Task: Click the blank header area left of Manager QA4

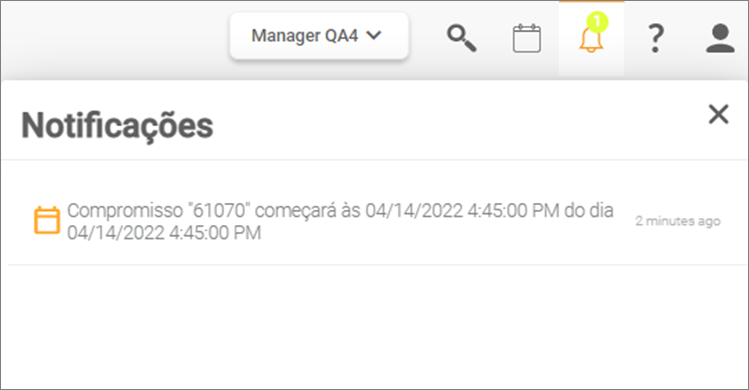Action: [x=115, y=38]
